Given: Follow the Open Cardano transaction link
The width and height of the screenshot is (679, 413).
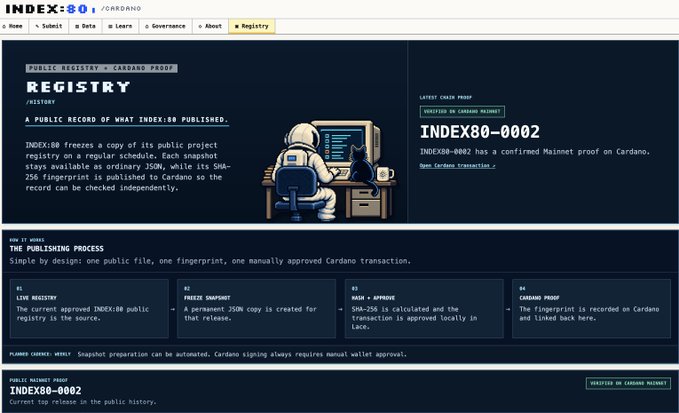Looking at the screenshot, I should click(457, 165).
